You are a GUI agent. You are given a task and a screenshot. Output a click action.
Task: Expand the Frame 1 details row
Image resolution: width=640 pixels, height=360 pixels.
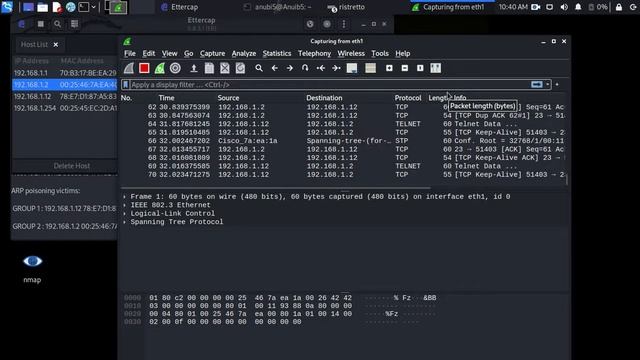(124, 197)
